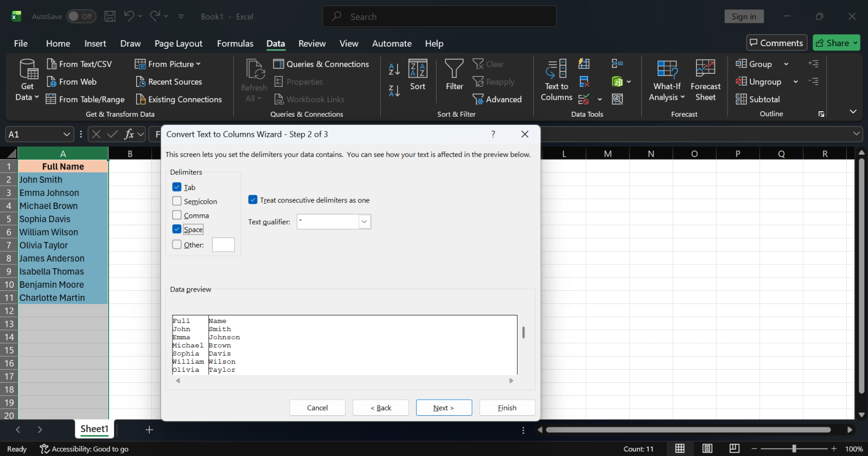Check the Comma delimiter
Screen dimensions: 868x456
177,215
